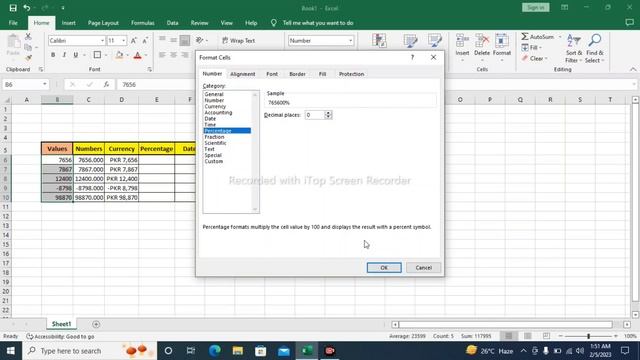Viewport: 640px width, 360px height.
Task: Open the font name dropdown Calibri
Action: tap(102, 40)
